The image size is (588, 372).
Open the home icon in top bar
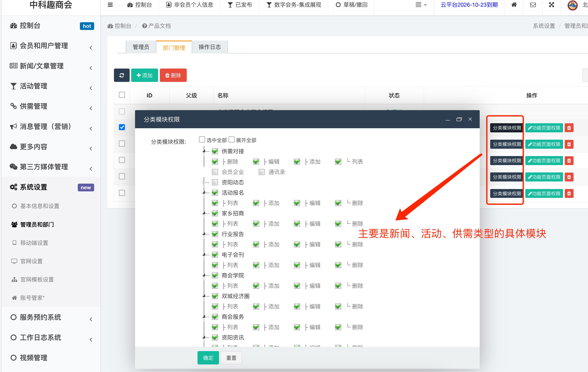tap(514, 5)
